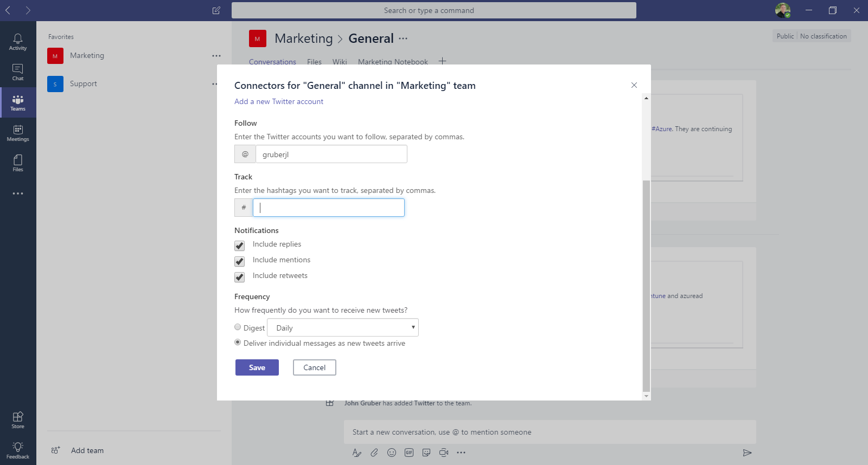
Task: Uncheck Include retweets checkbox
Action: 239,277
